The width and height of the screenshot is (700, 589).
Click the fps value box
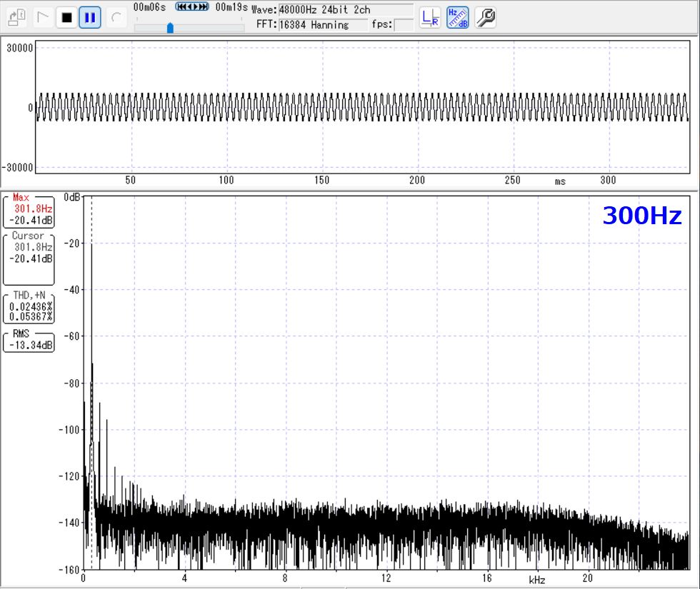pyautogui.click(x=404, y=25)
